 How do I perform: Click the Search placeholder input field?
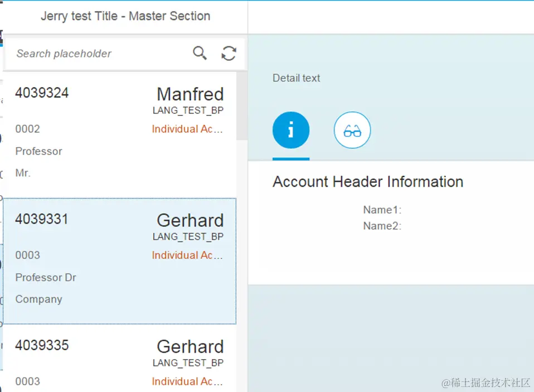click(x=100, y=54)
